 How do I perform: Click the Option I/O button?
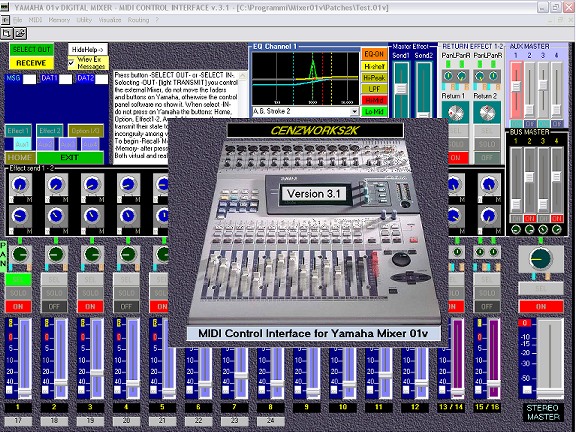pos(86,131)
